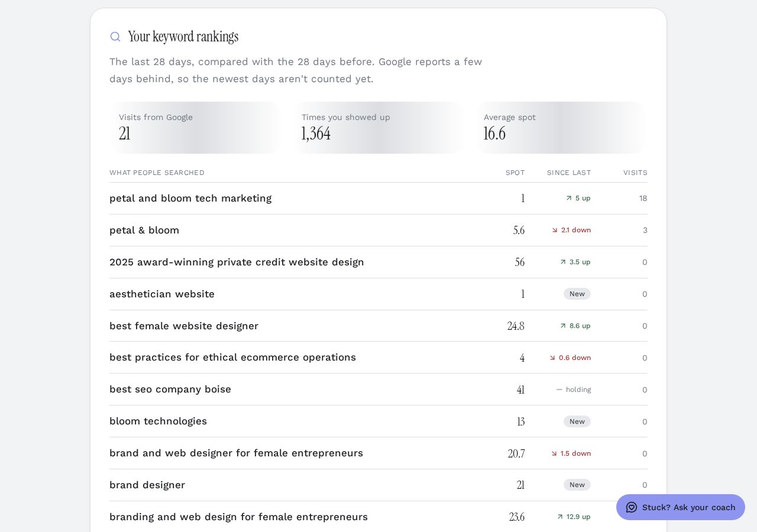Click the Your keyword rankings heading
The image size is (757, 532).
pos(183,37)
